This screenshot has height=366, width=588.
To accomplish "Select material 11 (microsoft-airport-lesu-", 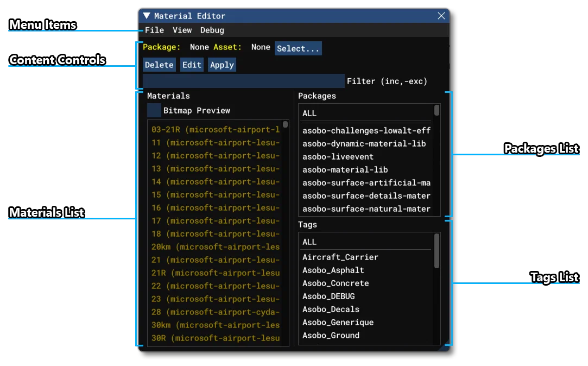I will coord(216,143).
